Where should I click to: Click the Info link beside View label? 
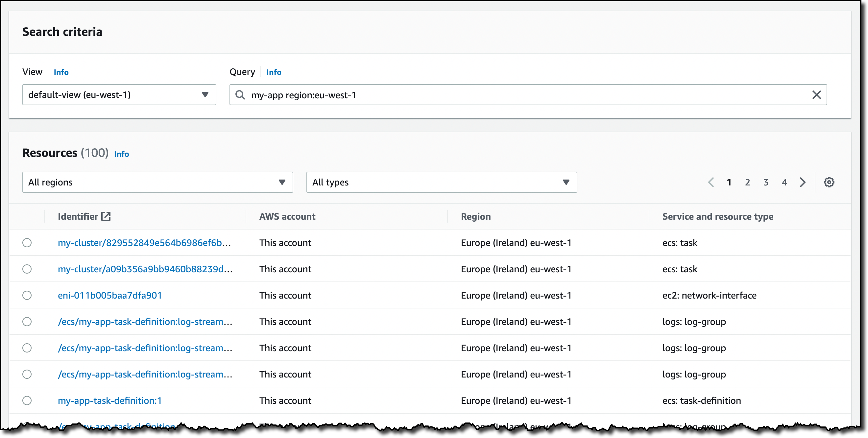[x=61, y=72]
